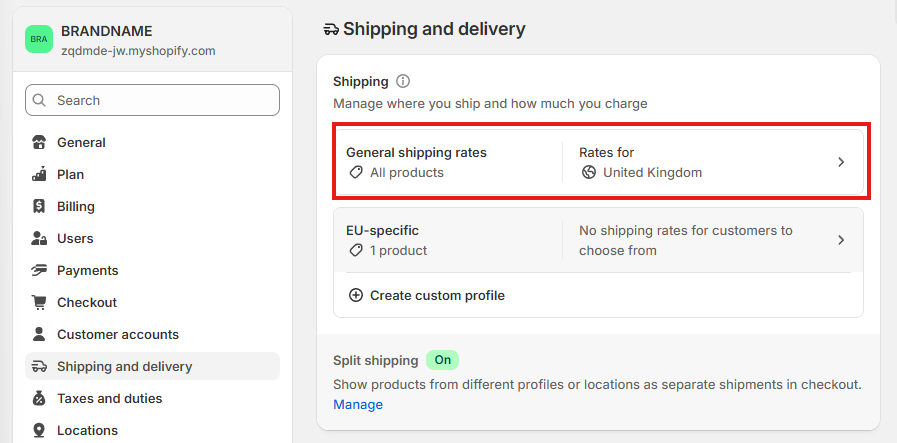Click the plus icon beside Create custom profile
897x443 pixels.
(356, 295)
